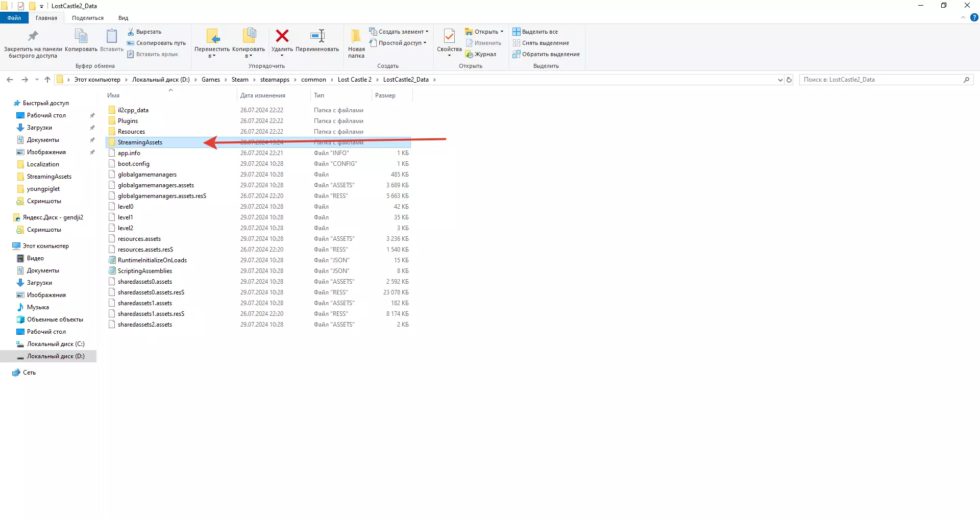Select the boot.config file
Image resolution: width=980 pixels, height=519 pixels.
click(x=134, y=164)
